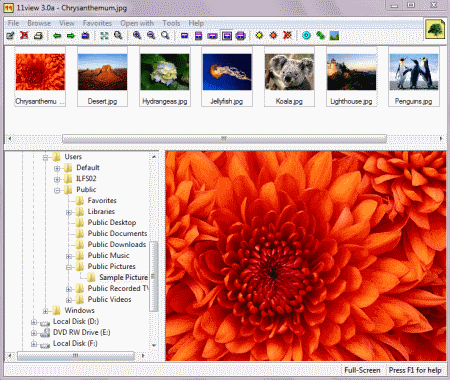Select the fifth rounded fit-mode icon
The width and height of the screenshot is (450, 380).
coord(241,35)
